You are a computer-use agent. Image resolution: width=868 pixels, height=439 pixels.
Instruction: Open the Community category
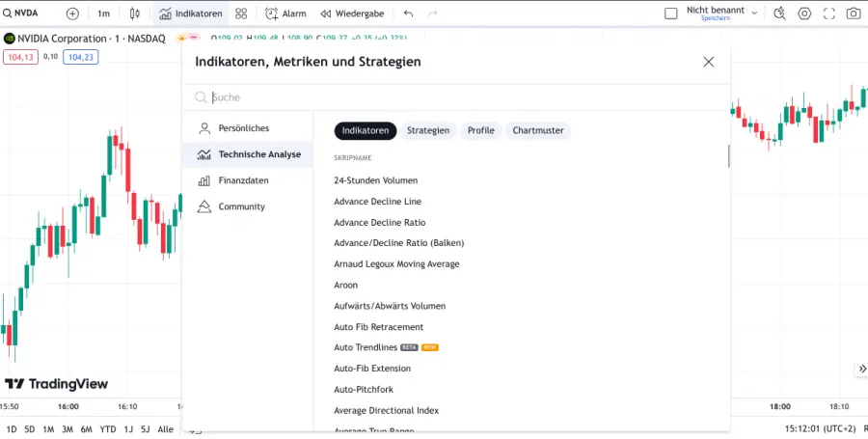248,206
